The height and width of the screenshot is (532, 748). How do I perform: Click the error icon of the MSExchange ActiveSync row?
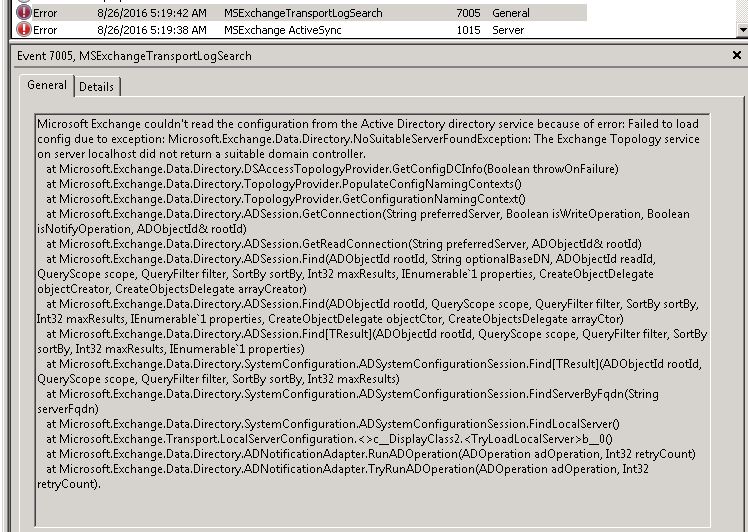(x=23, y=30)
